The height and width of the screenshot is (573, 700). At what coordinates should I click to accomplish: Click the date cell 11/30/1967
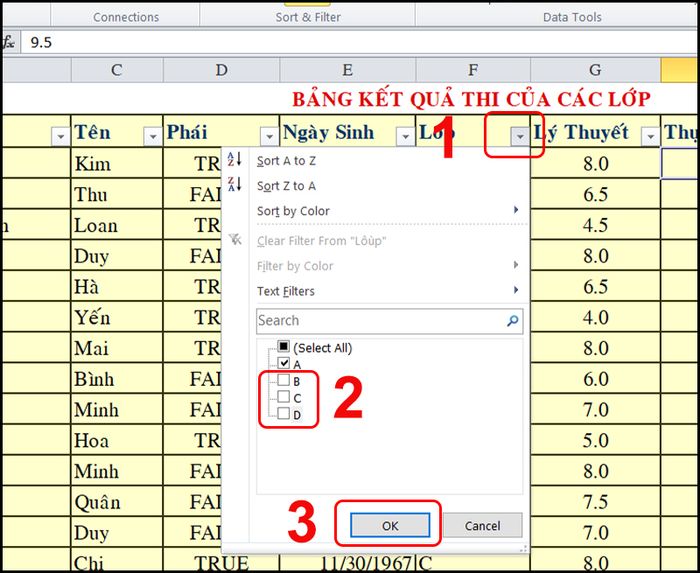click(x=348, y=564)
